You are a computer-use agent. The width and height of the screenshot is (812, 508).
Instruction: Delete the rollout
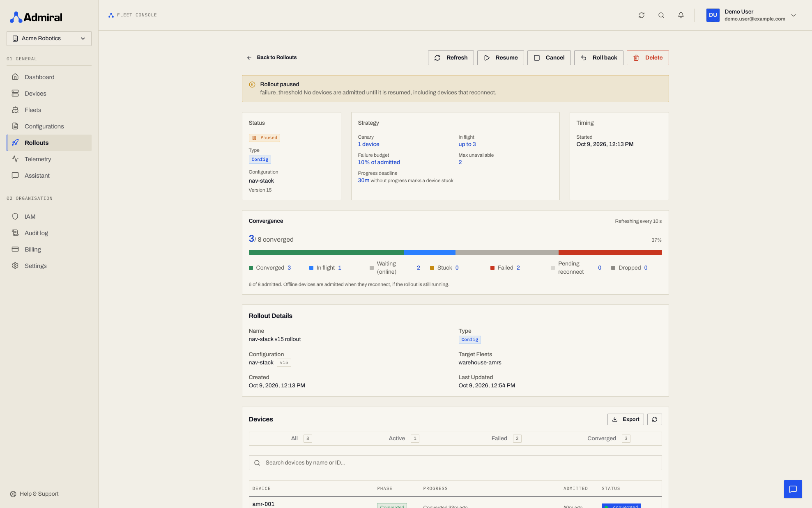(648, 58)
